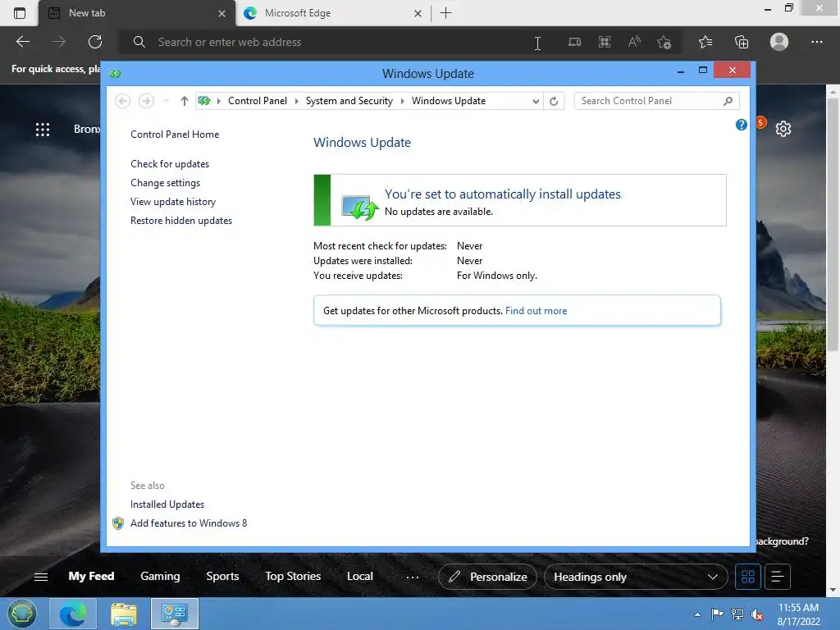Open the new tab page settings gear

point(783,129)
